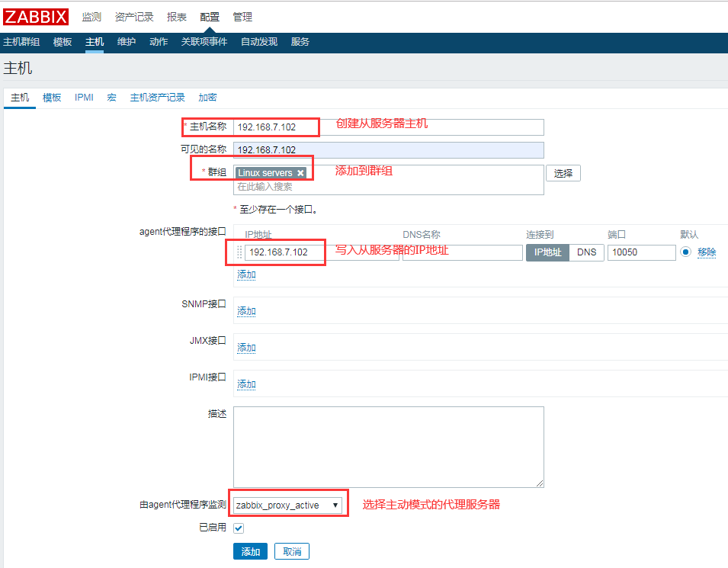Go to 自动发现 in the submenu
This screenshot has width=728, height=568.
pyautogui.click(x=259, y=42)
